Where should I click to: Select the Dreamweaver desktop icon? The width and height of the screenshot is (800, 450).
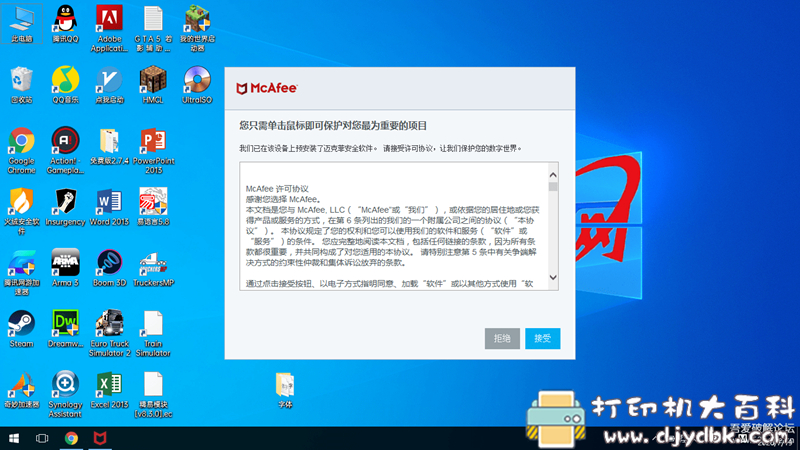point(65,329)
